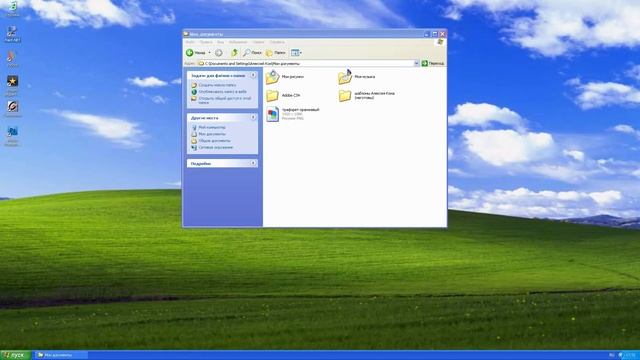Select the трафарет оранжевый PNG file icon
Screen dimensions: 640x360
pos(273,114)
